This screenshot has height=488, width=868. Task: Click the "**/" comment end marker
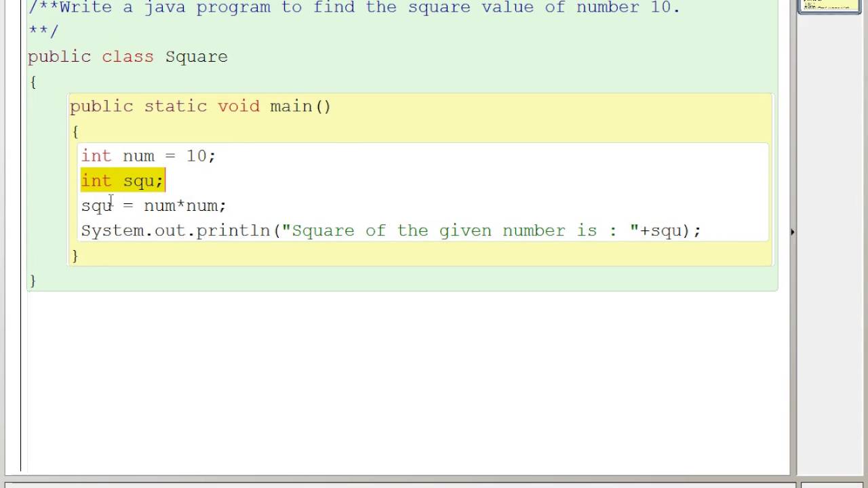click(43, 31)
